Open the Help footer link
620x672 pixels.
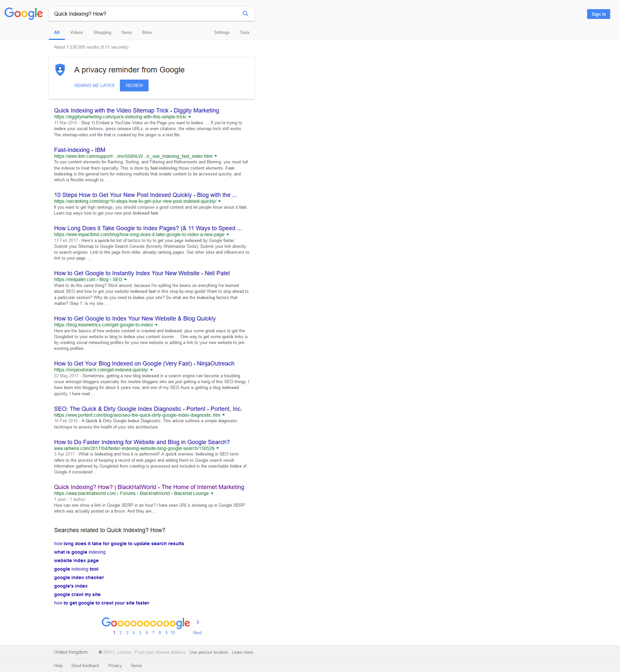click(58, 665)
